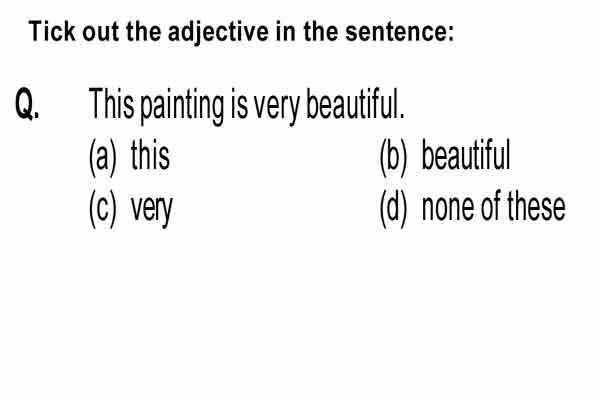Click the word "sentence:" in the heading
This screenshot has height=400, width=600.
[x=400, y=32]
